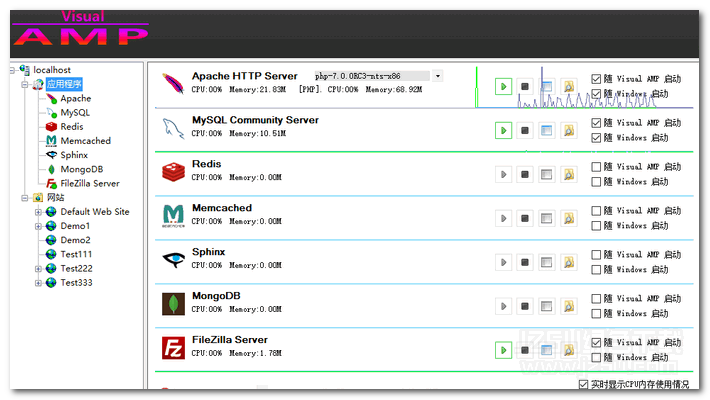This screenshot has width=710, height=400.
Task: Open Memcached log viewer icon
Action: pyautogui.click(x=569, y=218)
